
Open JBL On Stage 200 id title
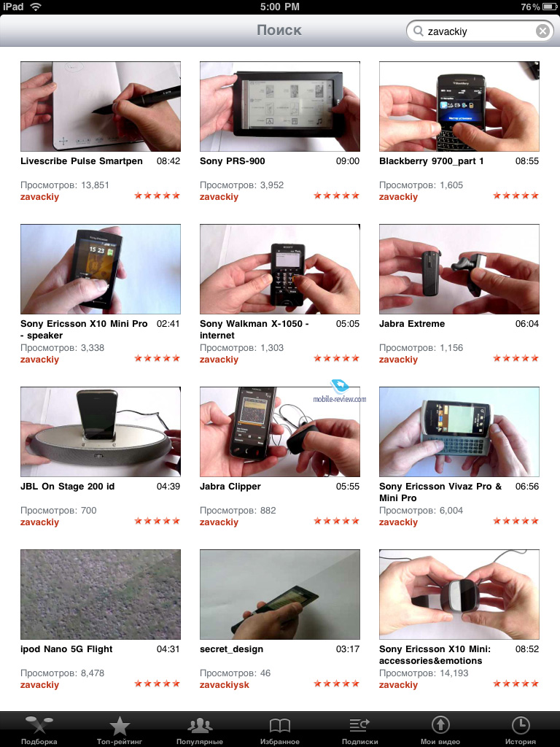tap(68, 487)
